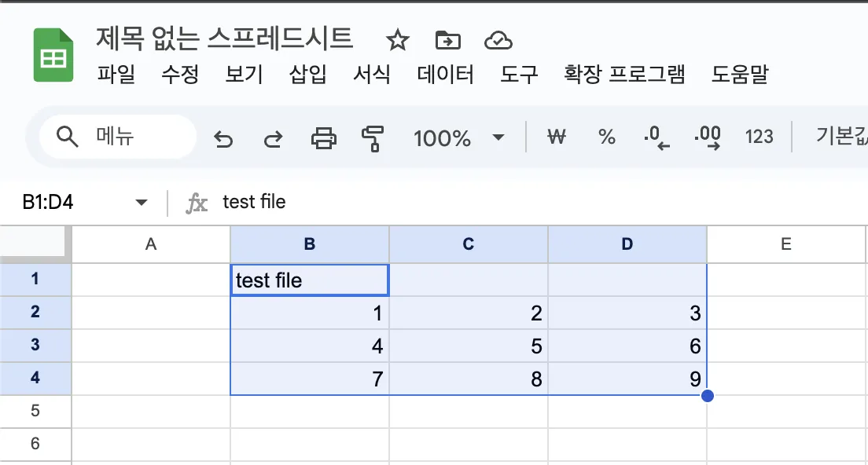Open the 확장 프로그램 menu
868x465 pixels.
click(624, 75)
